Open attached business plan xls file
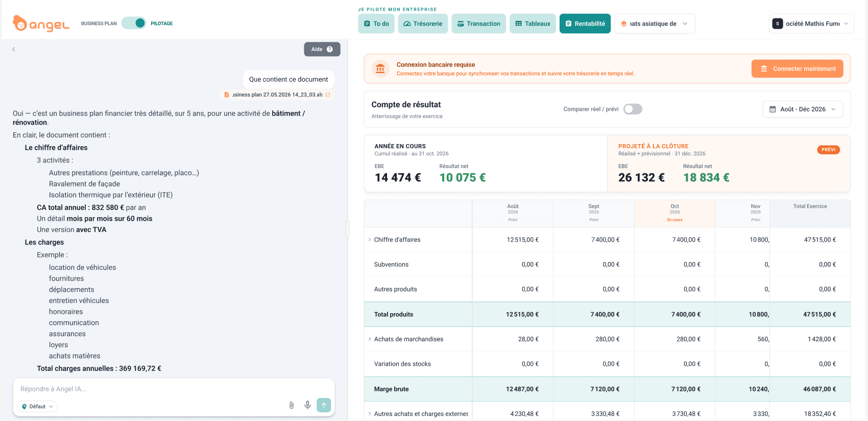This screenshot has width=868, height=421. [x=278, y=95]
